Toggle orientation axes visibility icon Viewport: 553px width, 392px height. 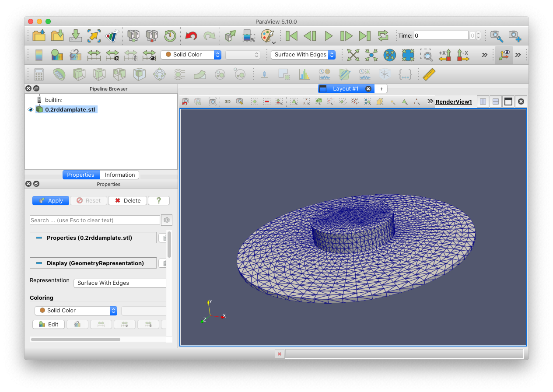tap(504, 55)
